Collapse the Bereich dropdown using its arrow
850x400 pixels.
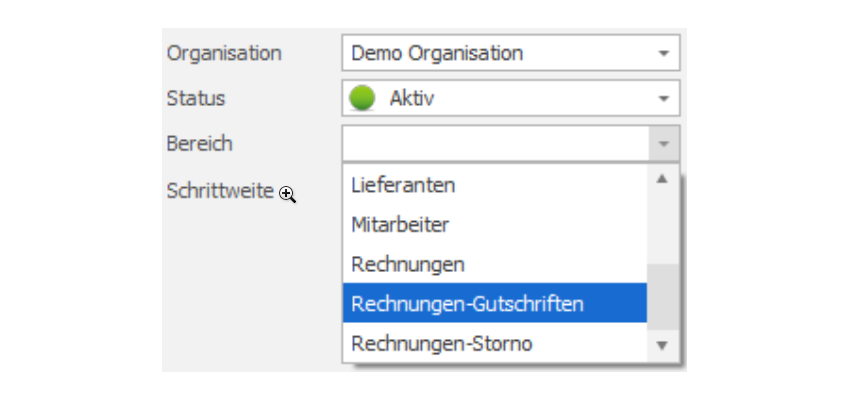[664, 144]
